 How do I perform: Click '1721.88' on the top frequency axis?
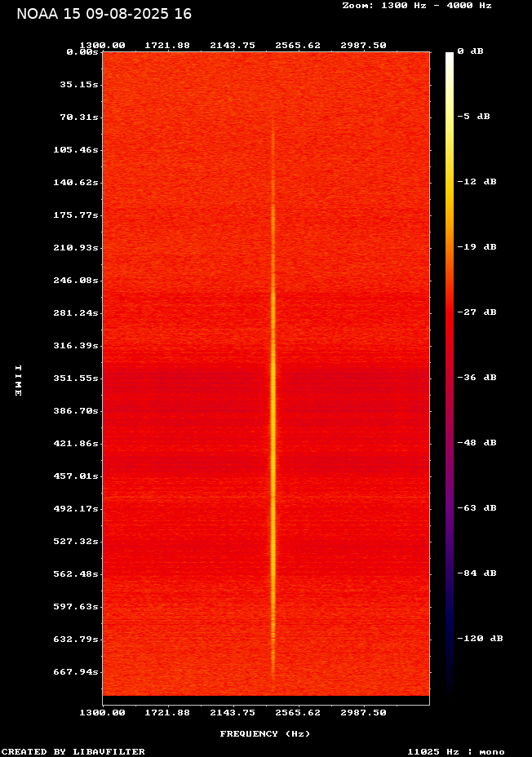click(x=167, y=46)
